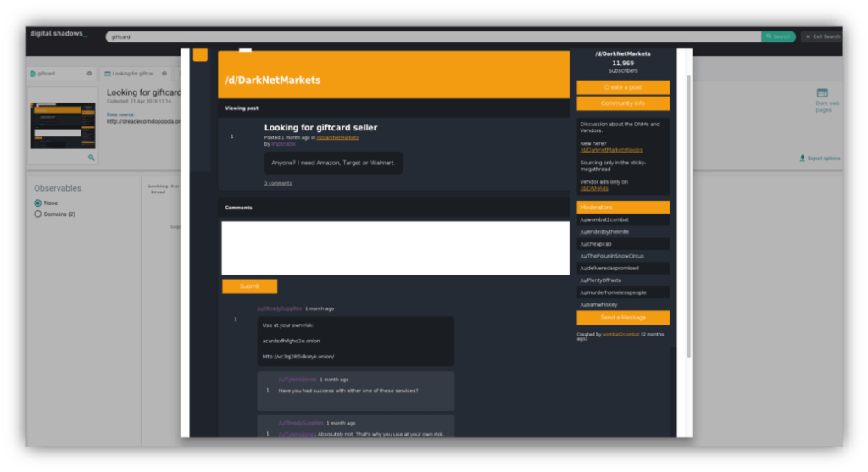868x472 pixels.
Task: Click the Comments section header
Action: [x=393, y=208]
